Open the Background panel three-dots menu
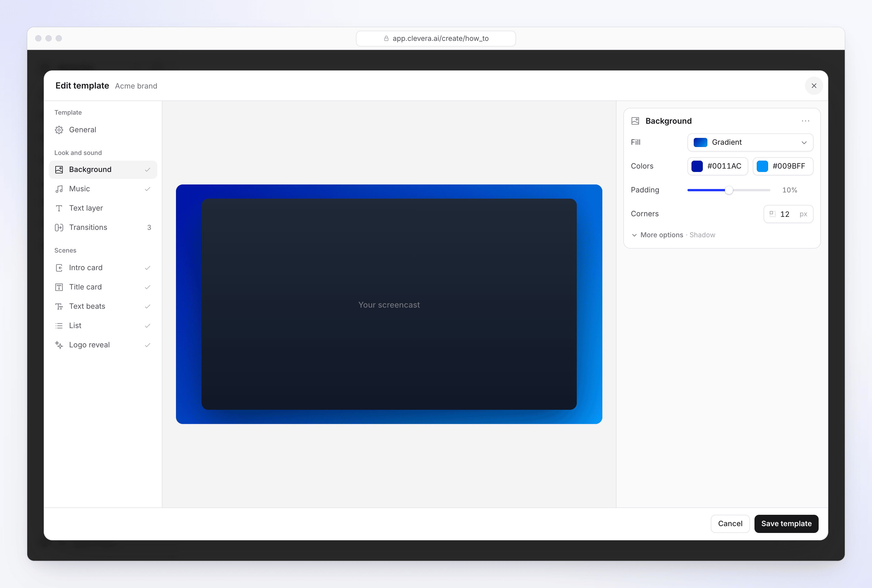This screenshot has width=872, height=588. click(x=805, y=121)
